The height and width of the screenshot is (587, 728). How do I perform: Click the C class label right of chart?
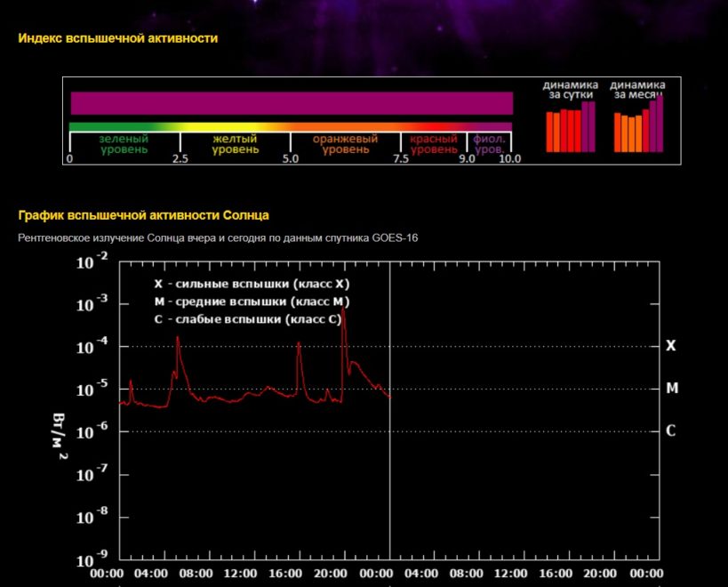pyautogui.click(x=671, y=431)
